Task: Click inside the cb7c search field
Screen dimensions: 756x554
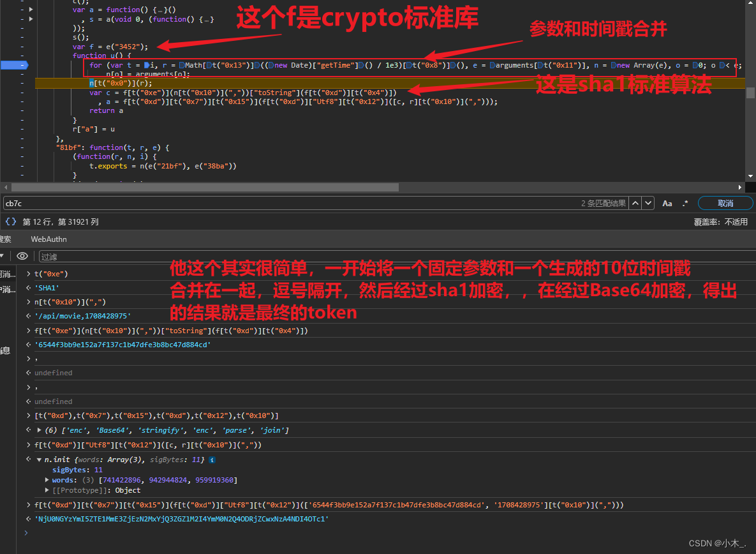Action: click(x=64, y=203)
